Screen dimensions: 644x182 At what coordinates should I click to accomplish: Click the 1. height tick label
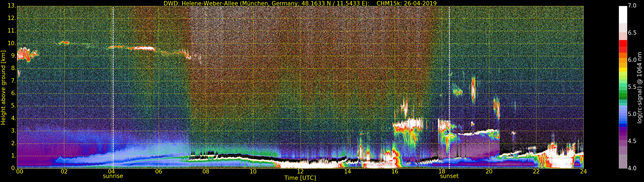coord(13,156)
